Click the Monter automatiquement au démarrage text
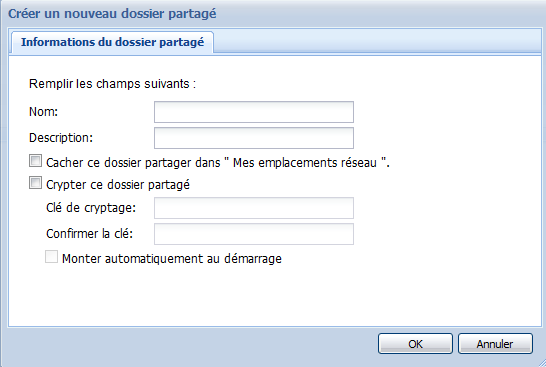 [172, 259]
